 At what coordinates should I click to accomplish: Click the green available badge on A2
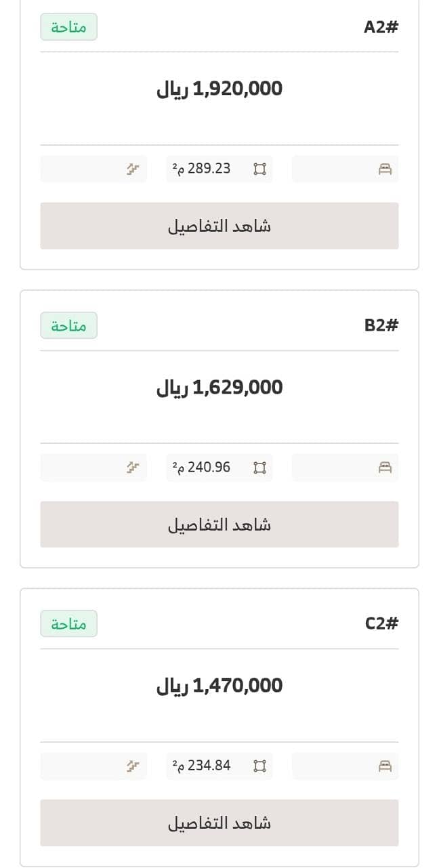coord(68,27)
